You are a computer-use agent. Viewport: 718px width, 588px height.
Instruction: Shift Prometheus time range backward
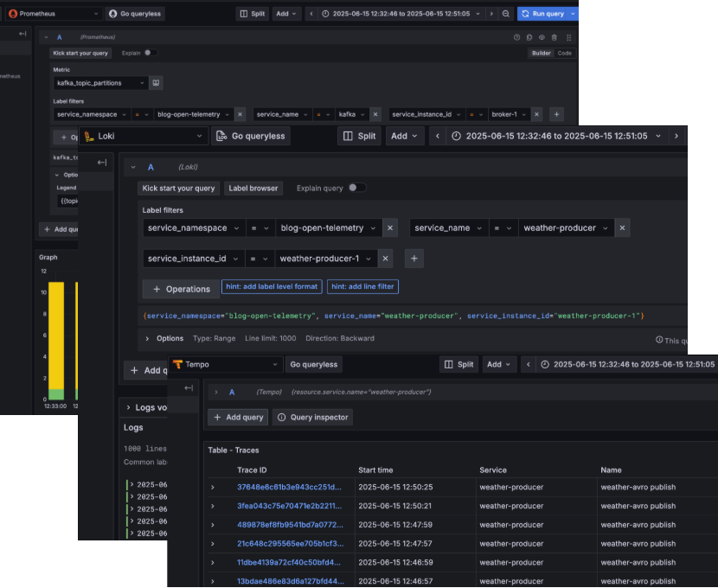coord(311,14)
